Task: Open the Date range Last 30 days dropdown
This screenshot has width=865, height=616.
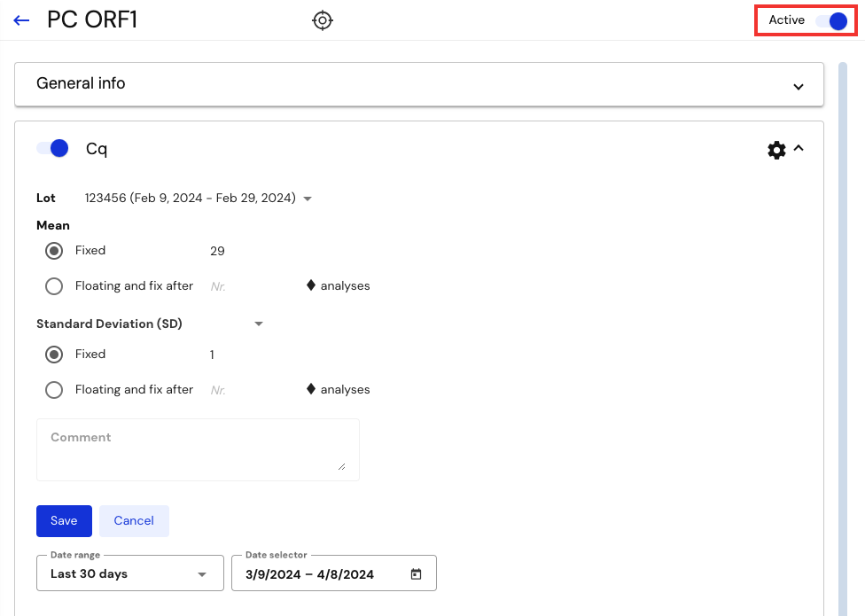Action: click(130, 573)
